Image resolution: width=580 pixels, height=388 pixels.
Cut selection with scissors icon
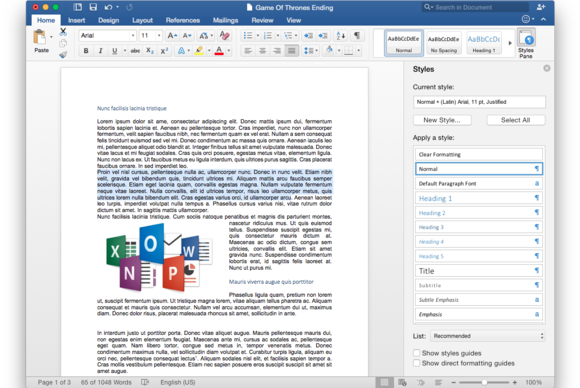click(x=63, y=32)
